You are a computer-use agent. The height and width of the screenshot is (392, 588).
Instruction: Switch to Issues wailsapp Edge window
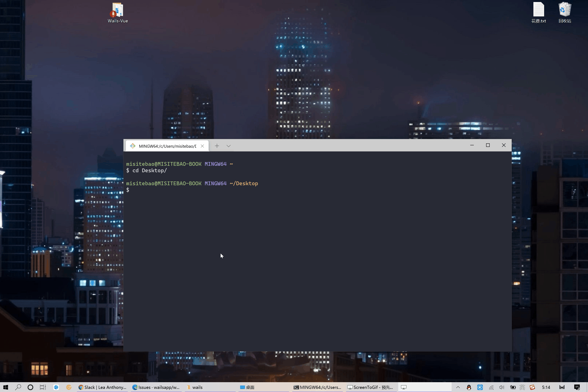pyautogui.click(x=156, y=387)
